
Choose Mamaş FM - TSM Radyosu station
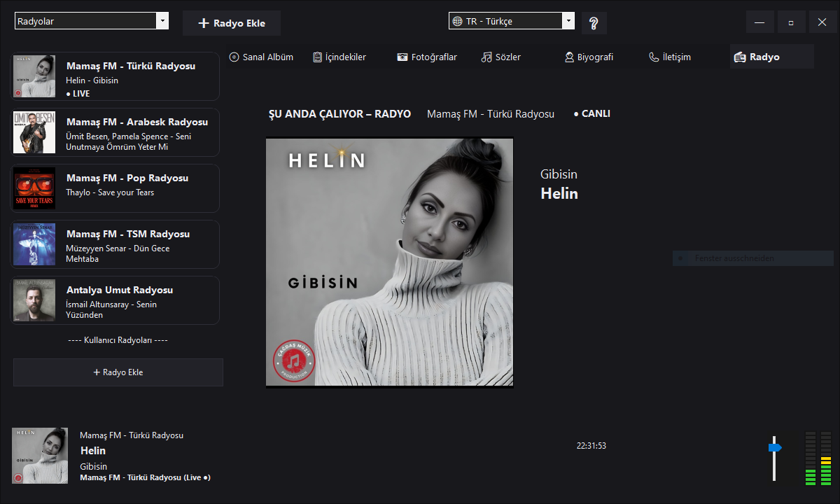point(115,244)
